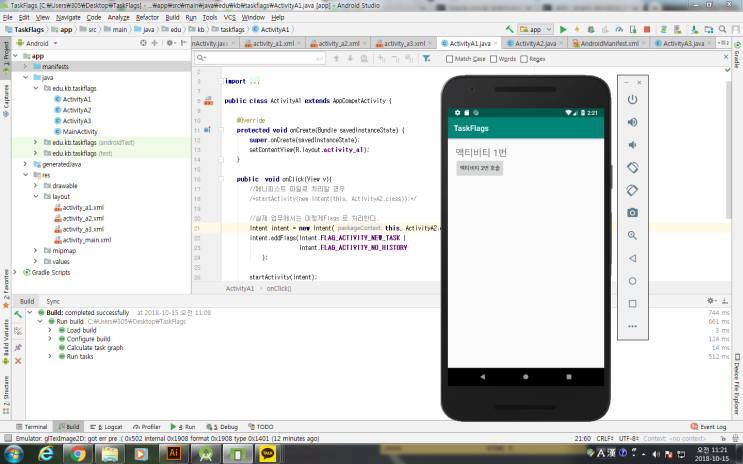Expand Gradle Scripts node
743x464 pixels.
click(16, 273)
